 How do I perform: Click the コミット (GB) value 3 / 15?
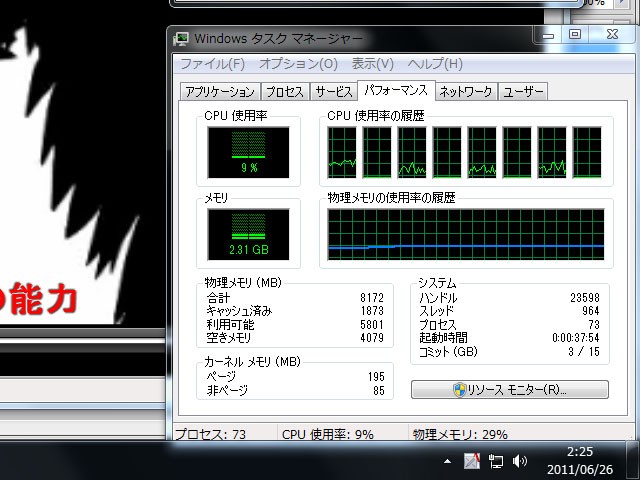point(584,351)
